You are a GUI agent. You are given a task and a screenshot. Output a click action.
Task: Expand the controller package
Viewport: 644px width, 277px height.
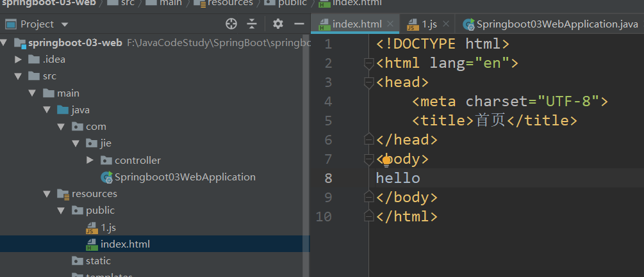[x=90, y=160]
